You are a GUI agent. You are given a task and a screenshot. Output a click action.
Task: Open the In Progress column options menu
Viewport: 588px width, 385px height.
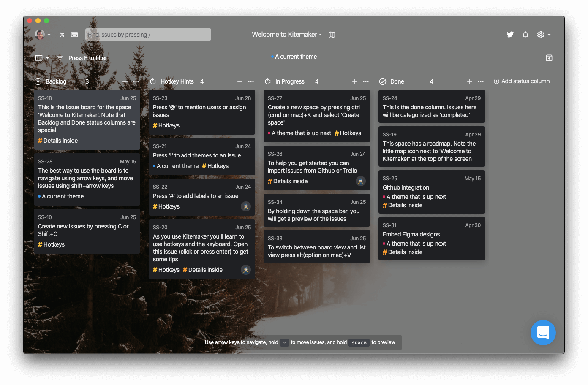pyautogui.click(x=366, y=81)
